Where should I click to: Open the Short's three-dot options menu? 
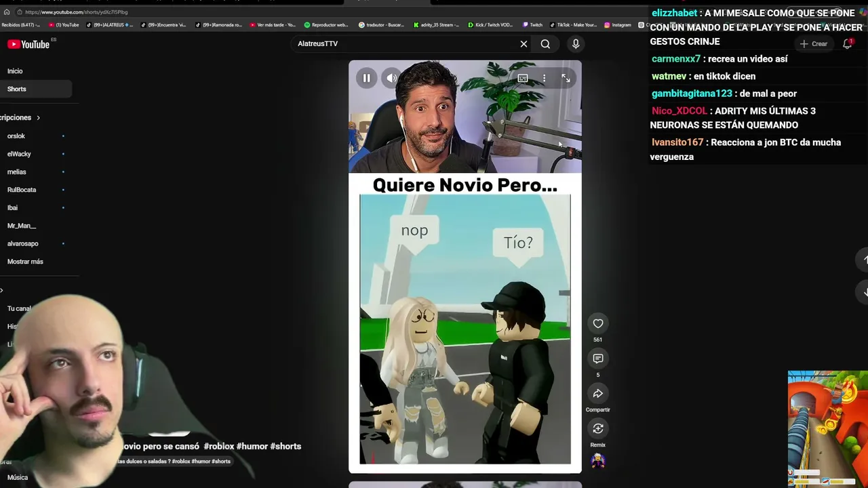[544, 79]
